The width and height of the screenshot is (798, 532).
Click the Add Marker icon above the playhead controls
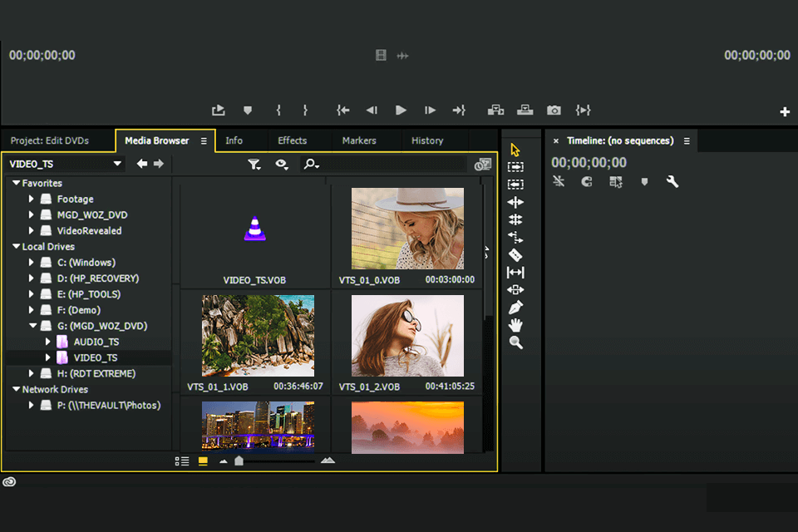(x=249, y=109)
